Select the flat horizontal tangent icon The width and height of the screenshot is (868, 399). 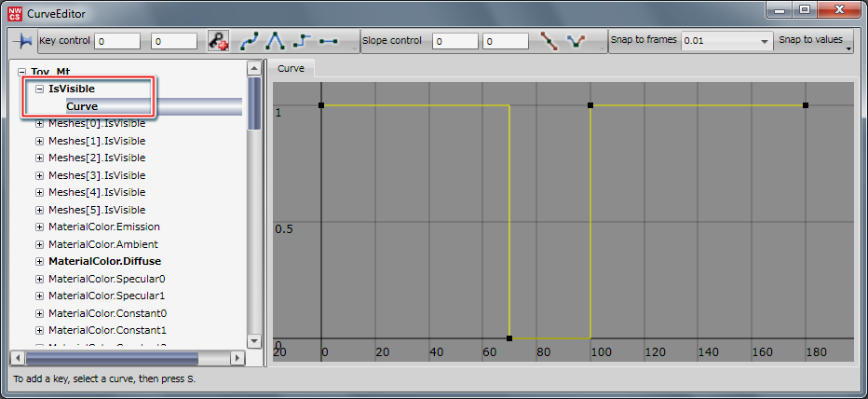click(328, 42)
